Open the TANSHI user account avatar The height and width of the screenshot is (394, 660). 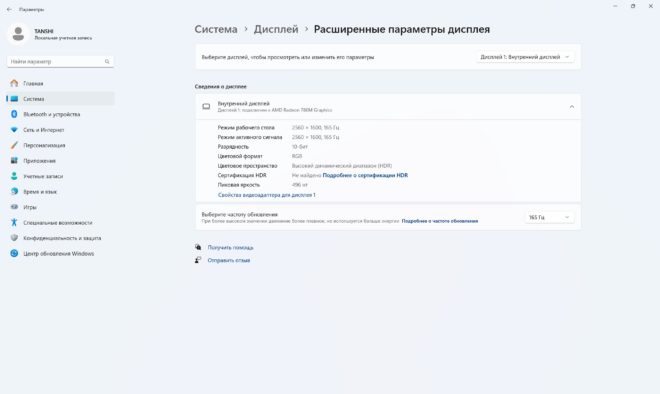[18, 34]
